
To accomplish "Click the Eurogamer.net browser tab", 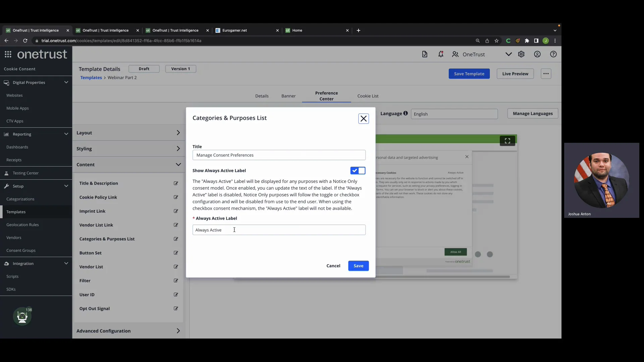I will tap(247, 30).
